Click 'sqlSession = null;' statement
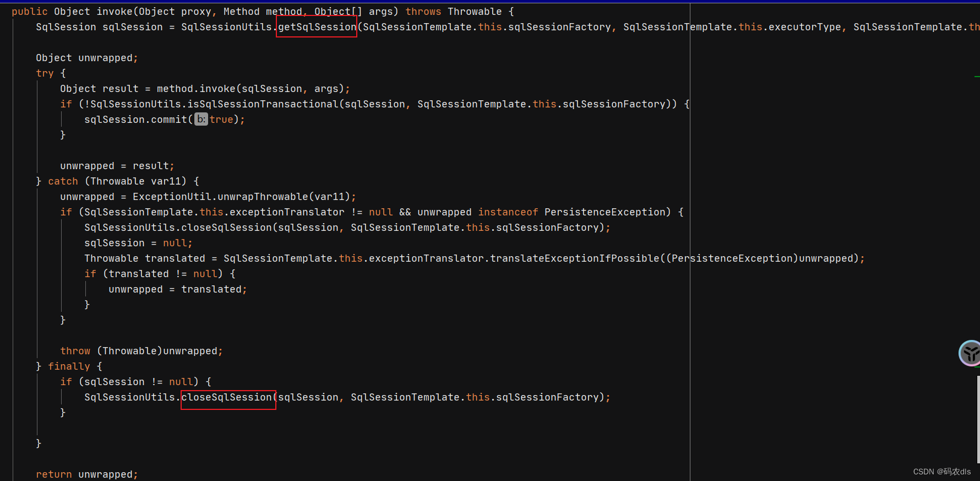 [138, 243]
